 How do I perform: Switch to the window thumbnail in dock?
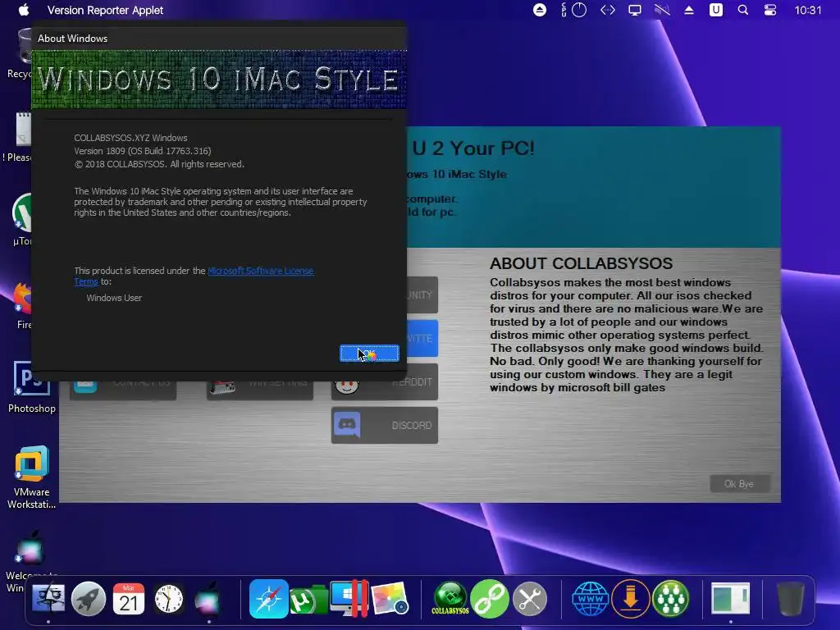coord(731,598)
